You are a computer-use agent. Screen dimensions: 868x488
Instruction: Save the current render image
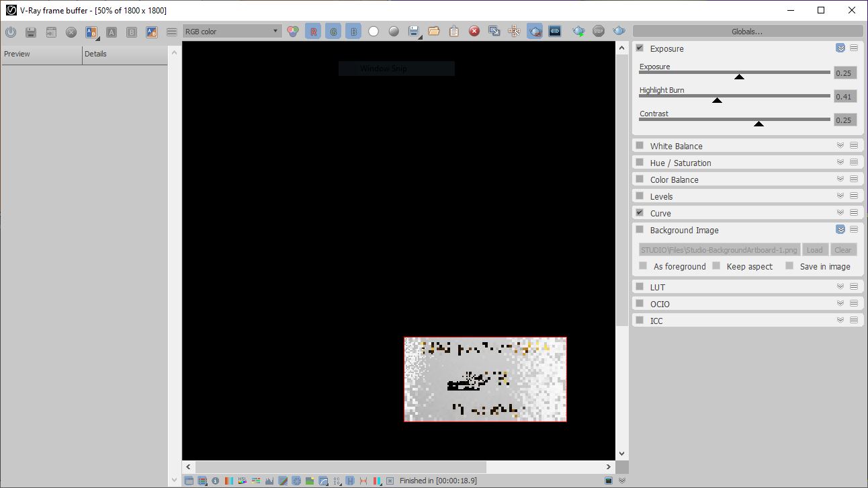[x=414, y=31]
